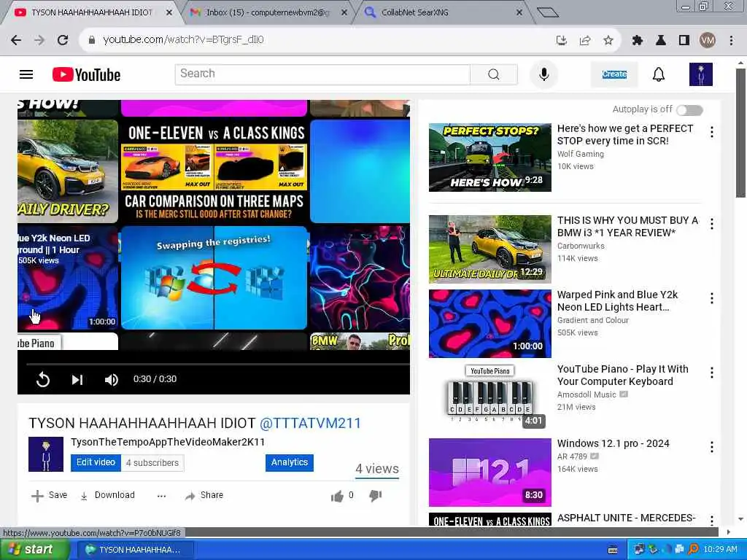
Task: Like the video with thumbs up
Action: coord(337,496)
